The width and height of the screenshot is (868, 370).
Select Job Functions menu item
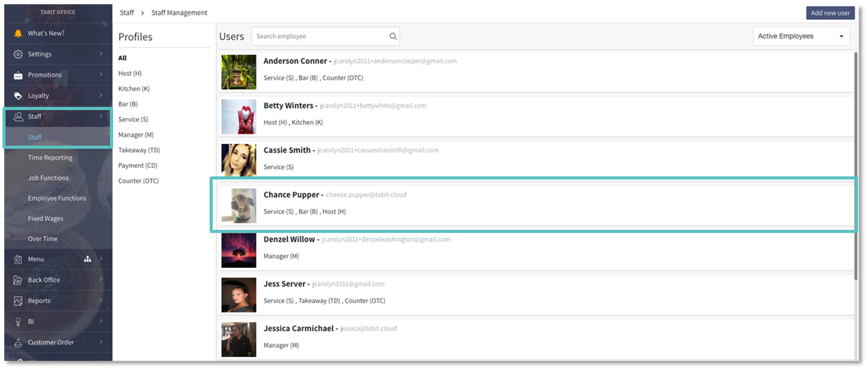[x=48, y=178]
